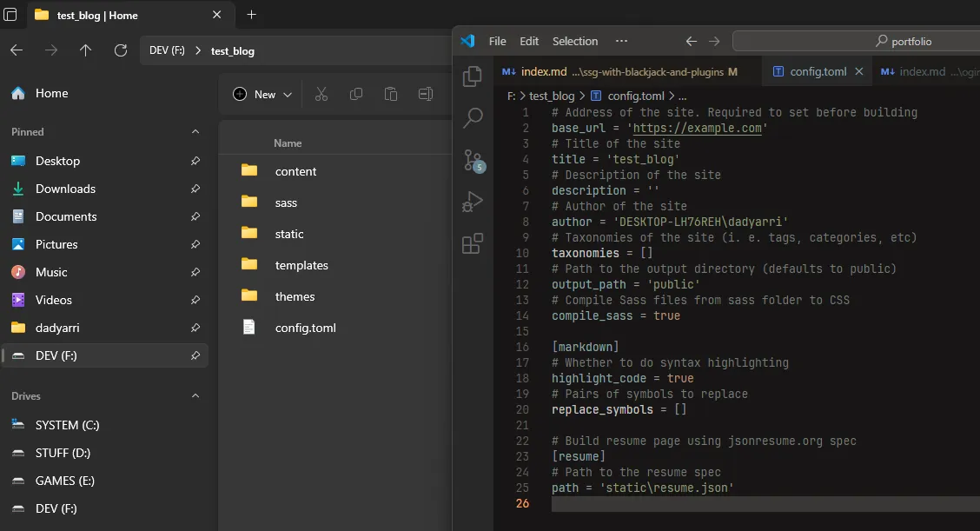Open the Search view in activity bar
The image size is (980, 531).
tap(473, 117)
